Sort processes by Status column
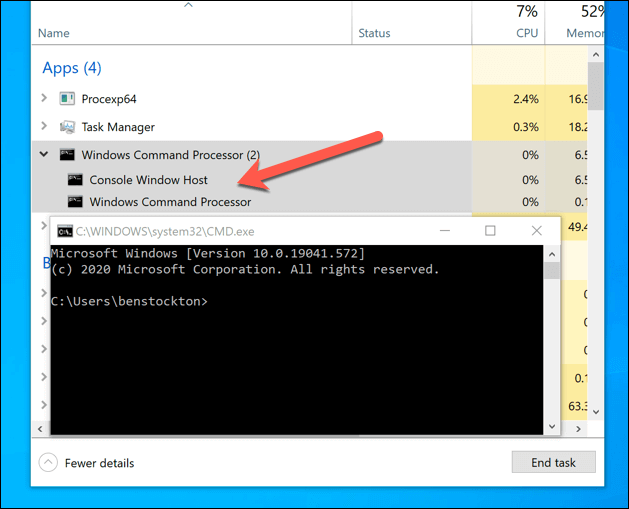Viewport: 629px width, 509px height. coord(374,33)
